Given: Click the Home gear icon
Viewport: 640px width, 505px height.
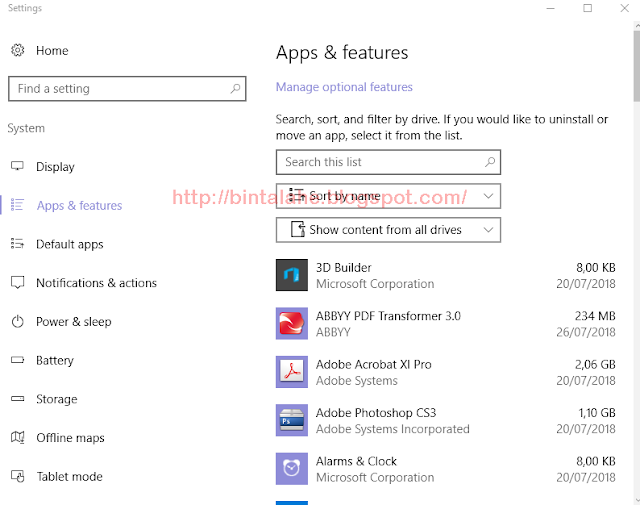Looking at the screenshot, I should pos(18,50).
